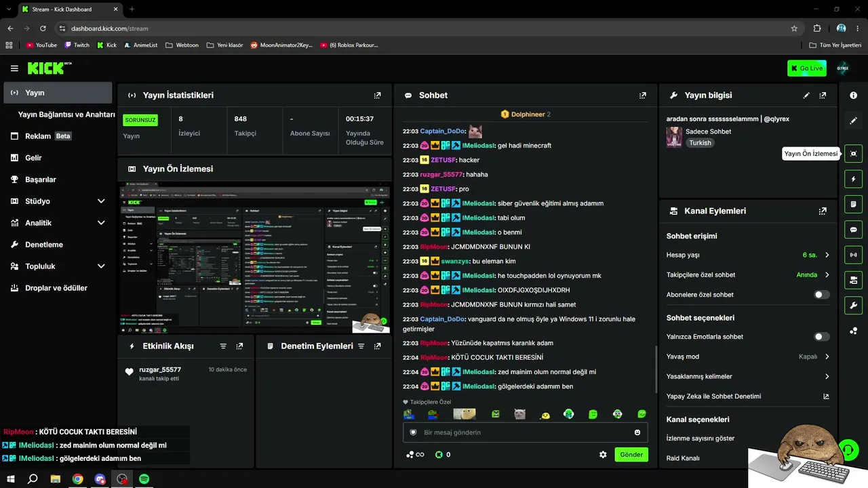Click the Raid Kanalı option

tap(683, 458)
